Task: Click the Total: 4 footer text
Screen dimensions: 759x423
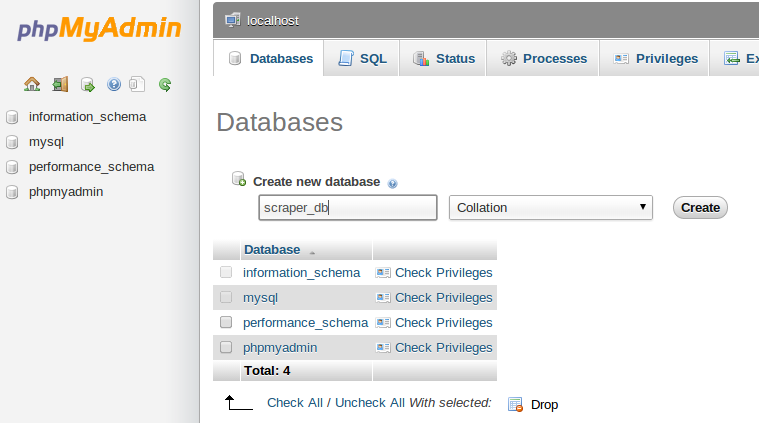Action: tap(267, 371)
